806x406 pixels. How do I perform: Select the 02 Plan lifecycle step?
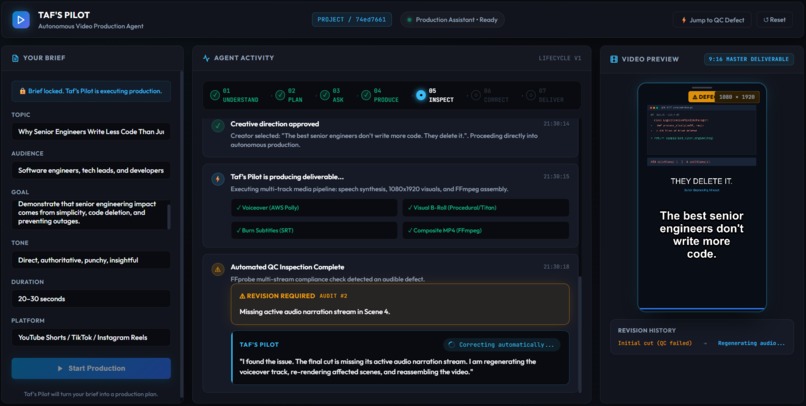(289, 95)
